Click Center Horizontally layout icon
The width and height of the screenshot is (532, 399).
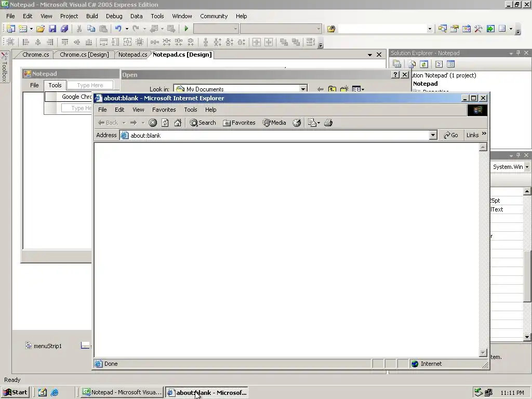coord(257,42)
